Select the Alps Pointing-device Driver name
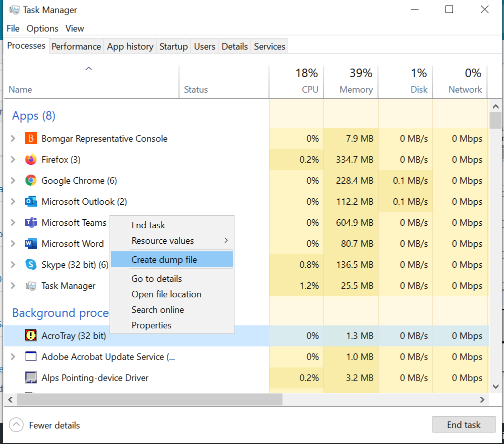 (95, 378)
